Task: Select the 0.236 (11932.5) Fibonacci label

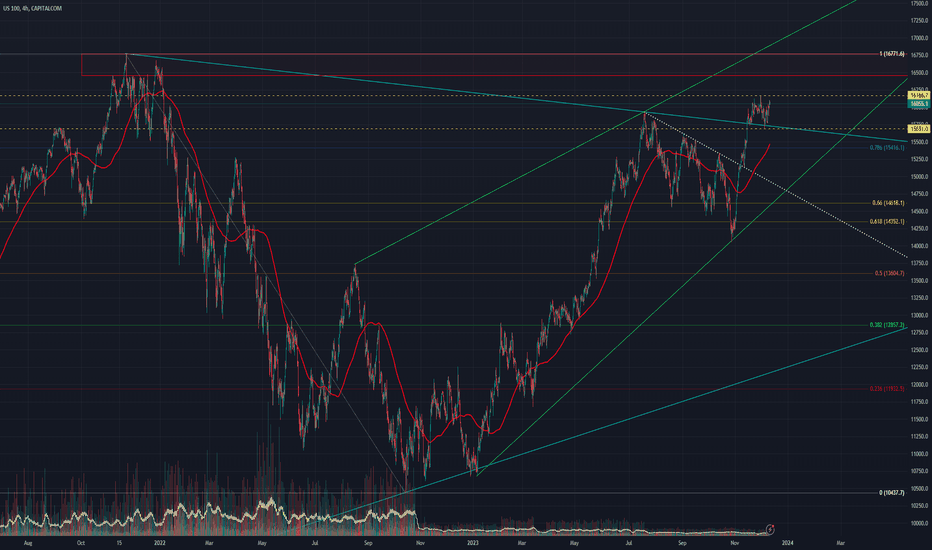Action: pos(887,389)
